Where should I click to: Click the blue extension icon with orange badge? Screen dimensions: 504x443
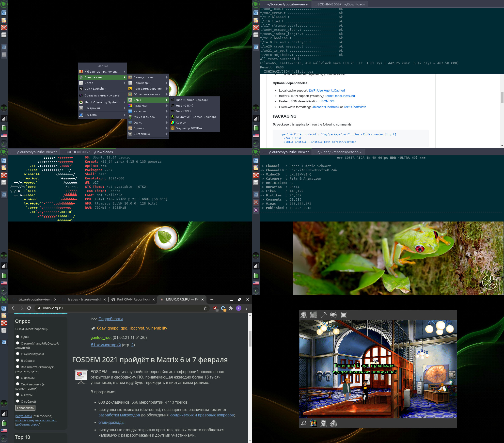pos(223,308)
